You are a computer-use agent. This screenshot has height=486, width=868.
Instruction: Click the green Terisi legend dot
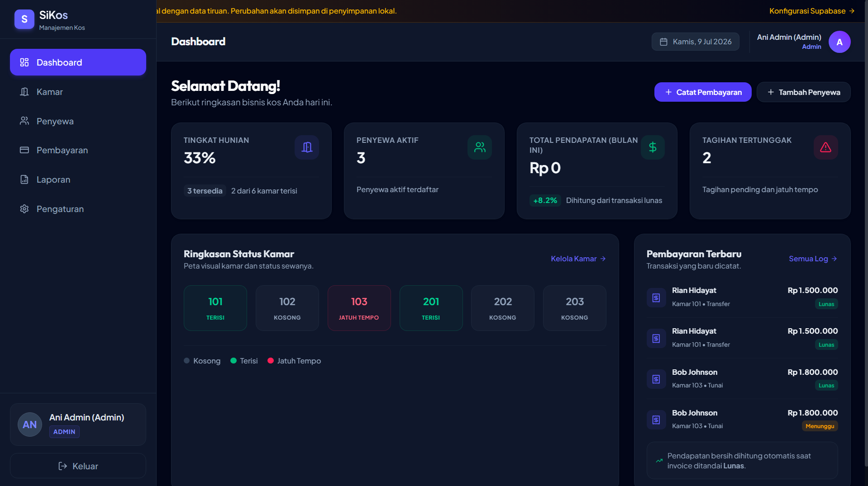click(x=234, y=361)
